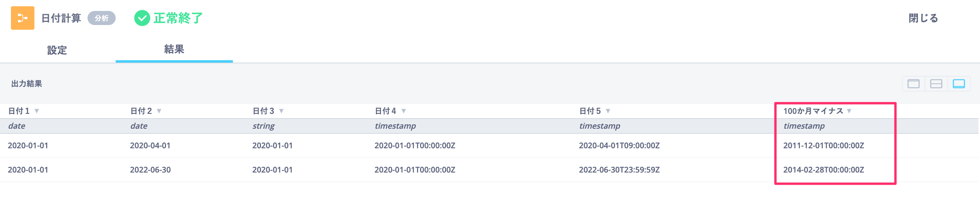Click the 正常終了 status text
Image resolution: width=980 pixels, height=205 pixels.
coord(178,18)
